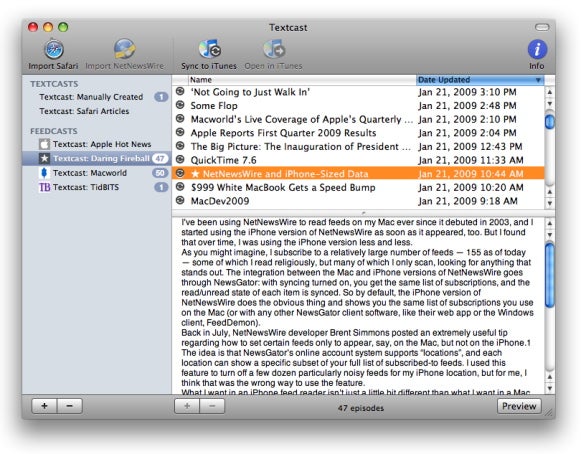
Task: Click the episode remove minus button
Action: coord(212,406)
